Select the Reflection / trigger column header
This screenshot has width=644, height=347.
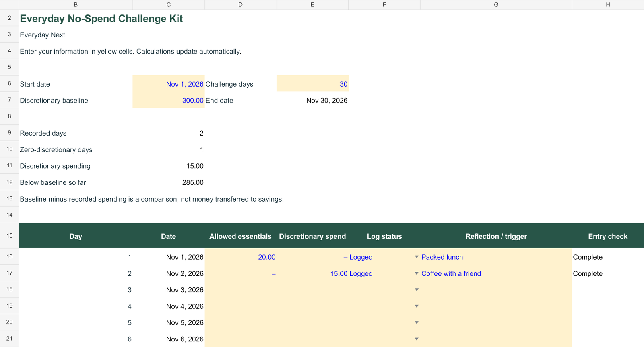(x=496, y=236)
